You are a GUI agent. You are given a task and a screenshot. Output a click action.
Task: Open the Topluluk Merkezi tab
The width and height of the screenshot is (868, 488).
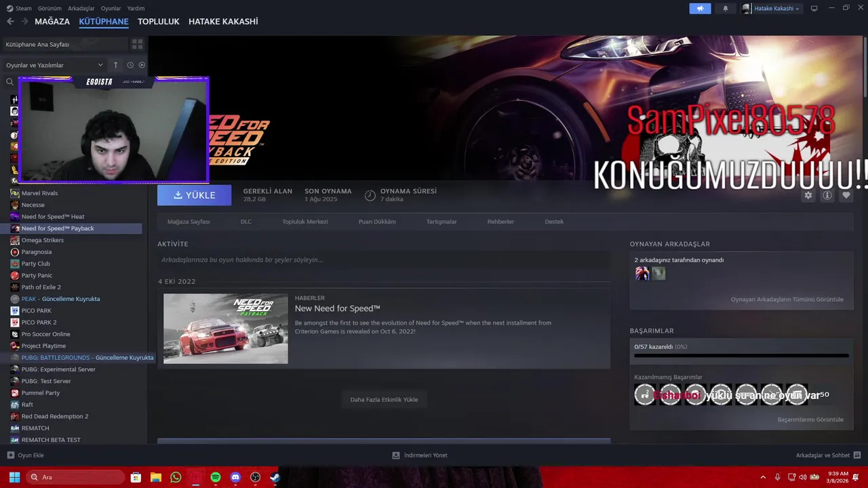point(305,222)
